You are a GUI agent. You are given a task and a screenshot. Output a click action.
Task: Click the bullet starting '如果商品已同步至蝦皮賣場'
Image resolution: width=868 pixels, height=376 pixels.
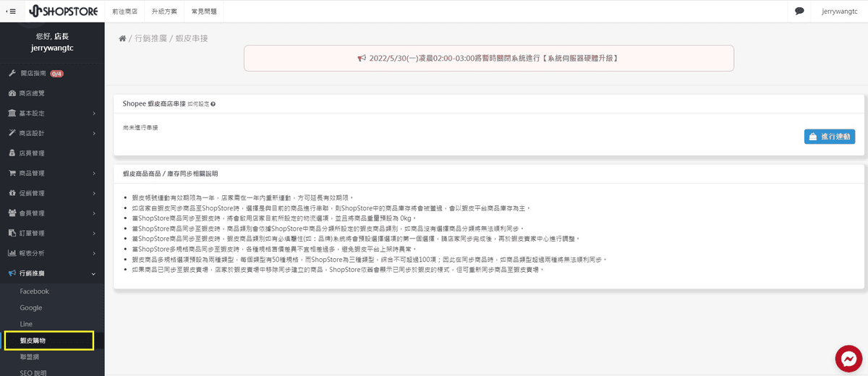(x=337, y=269)
